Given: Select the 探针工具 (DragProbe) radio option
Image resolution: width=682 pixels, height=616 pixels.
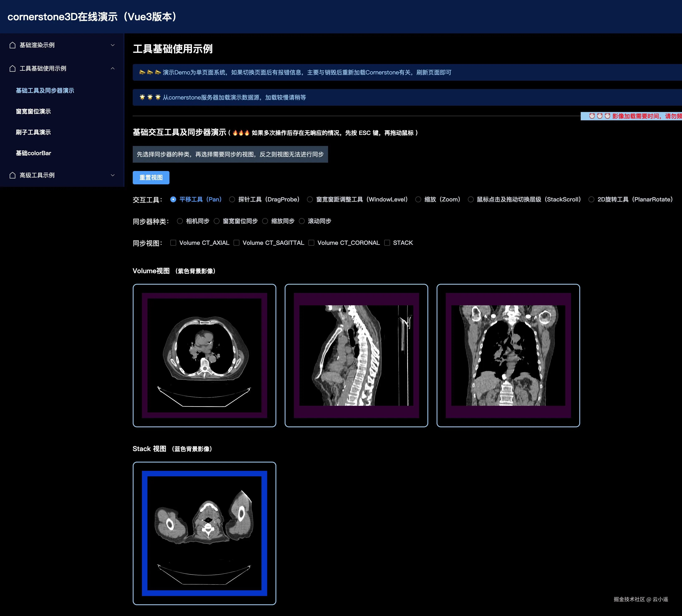Looking at the screenshot, I should [x=232, y=200].
